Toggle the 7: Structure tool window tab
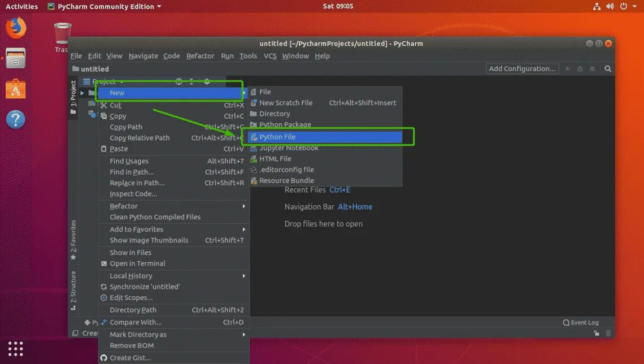 (73, 291)
